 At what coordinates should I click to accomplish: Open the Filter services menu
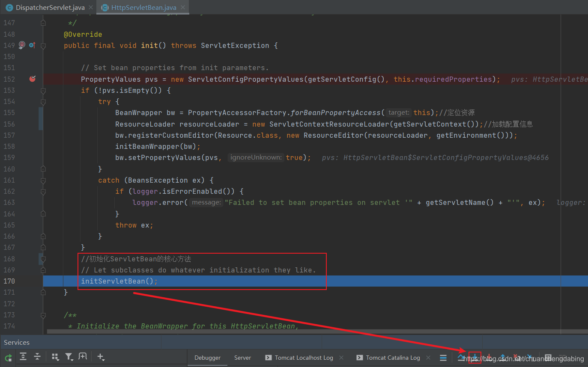(x=69, y=357)
